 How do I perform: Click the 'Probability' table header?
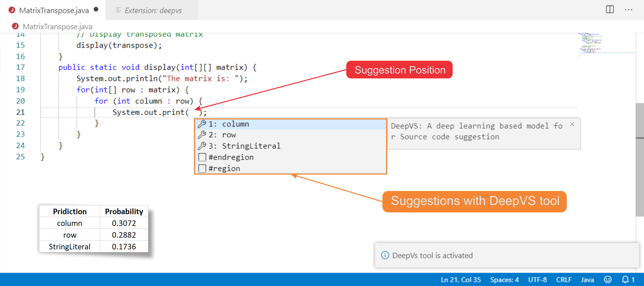pyautogui.click(x=124, y=211)
